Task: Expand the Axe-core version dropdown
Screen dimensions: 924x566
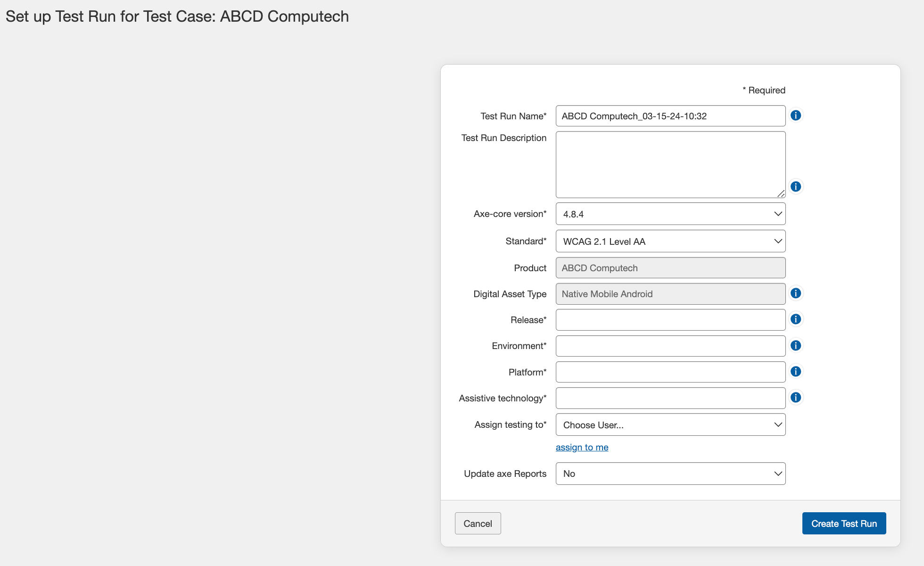Action: click(670, 214)
